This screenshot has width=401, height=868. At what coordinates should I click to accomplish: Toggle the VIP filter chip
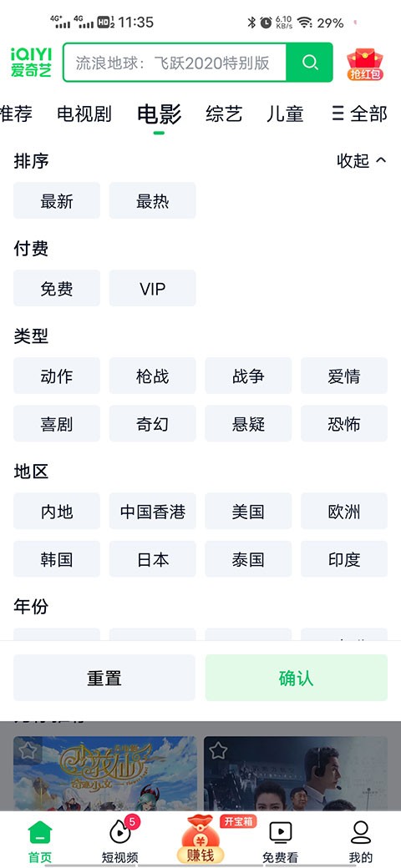[x=152, y=288]
